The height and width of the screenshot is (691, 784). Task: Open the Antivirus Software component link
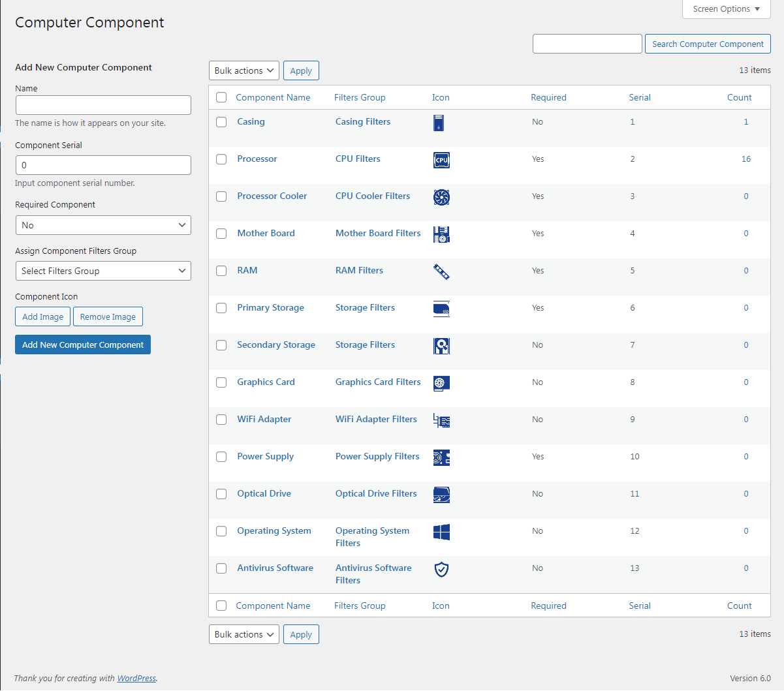pyautogui.click(x=275, y=568)
